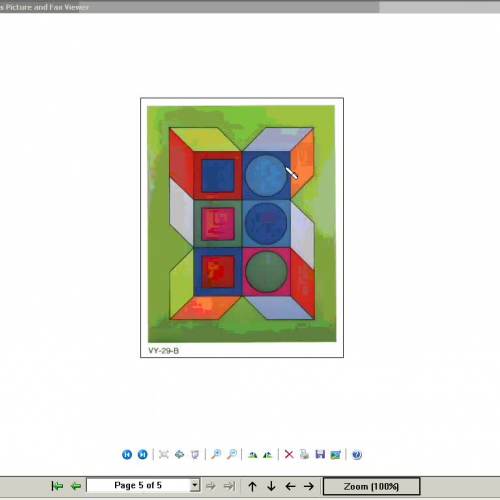
Task: Open the Page 5 of 5 dropdown arrow
Action: click(195, 485)
